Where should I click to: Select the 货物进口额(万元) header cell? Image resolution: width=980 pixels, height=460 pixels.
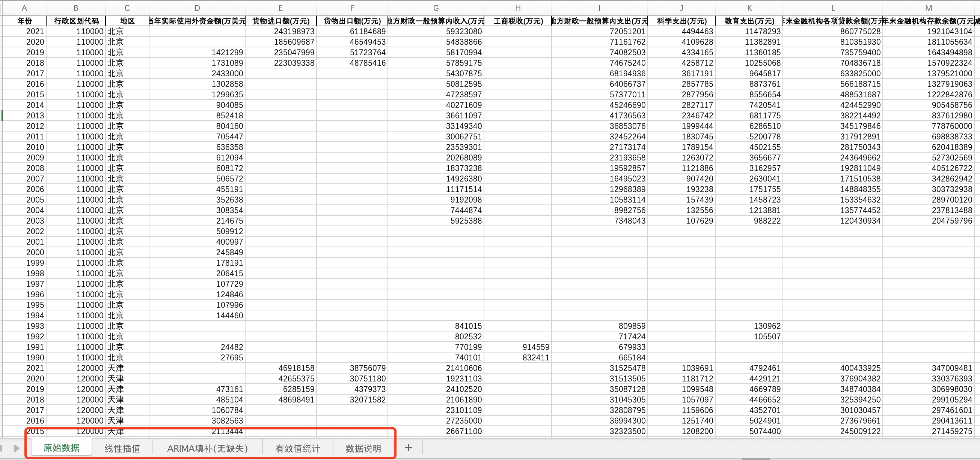tap(281, 21)
